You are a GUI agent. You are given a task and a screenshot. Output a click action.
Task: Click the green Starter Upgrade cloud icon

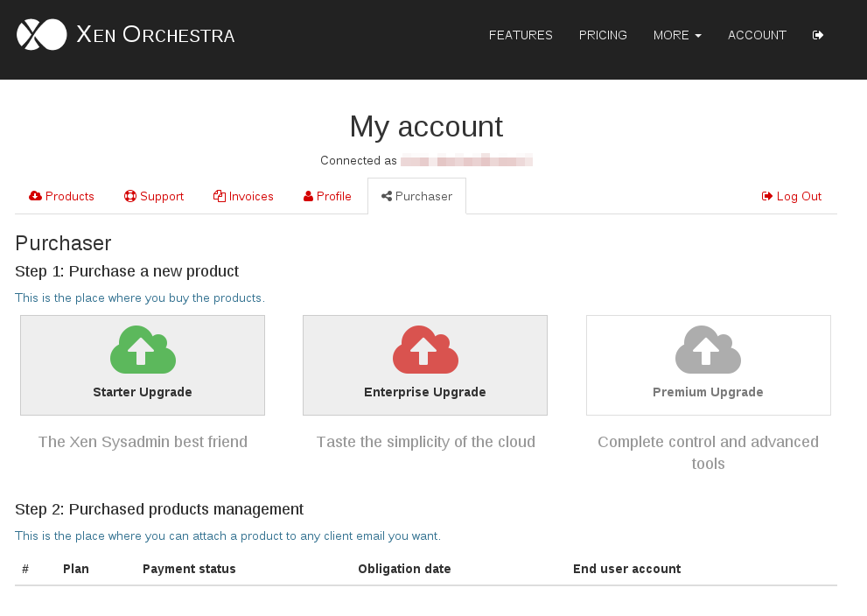click(143, 349)
